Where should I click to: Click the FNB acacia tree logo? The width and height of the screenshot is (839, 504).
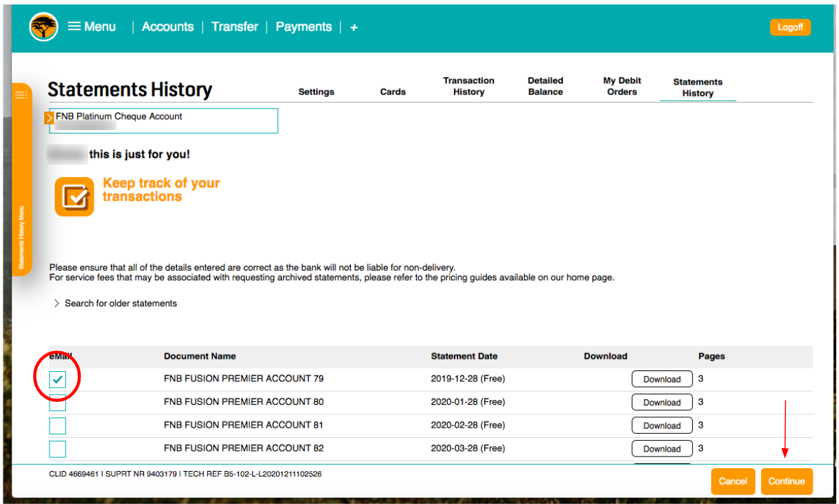43,28
